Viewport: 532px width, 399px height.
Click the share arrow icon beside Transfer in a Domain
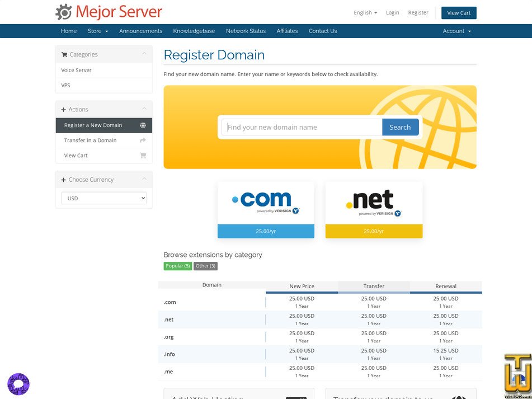pos(143,140)
